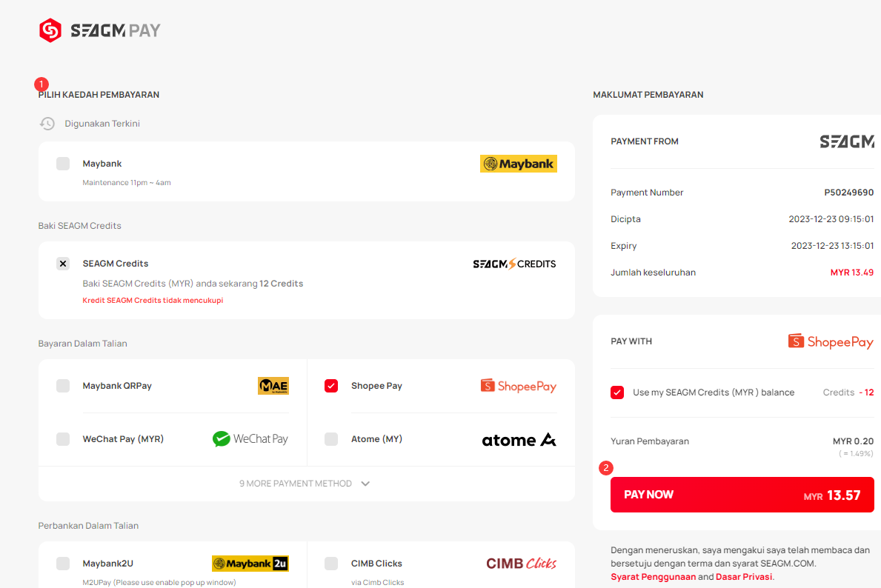Click the Bayaran Dalam Talian section label
Viewport: 881px width, 588px height.
coord(82,344)
